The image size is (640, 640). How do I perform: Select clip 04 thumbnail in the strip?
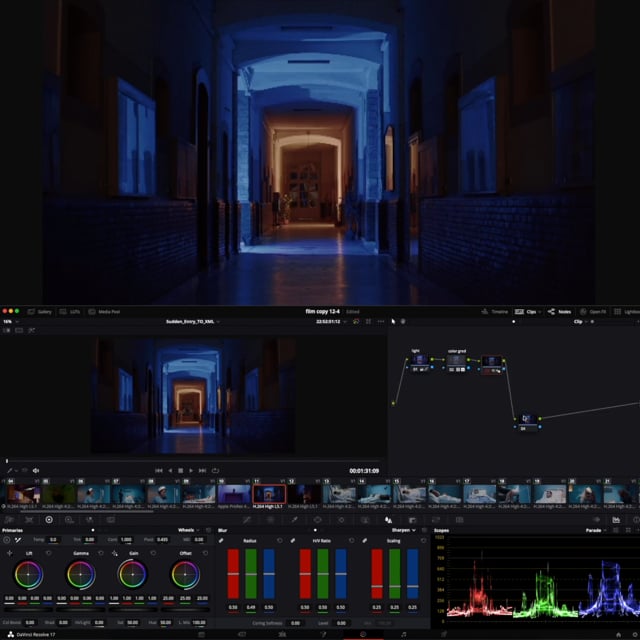pos(23,494)
